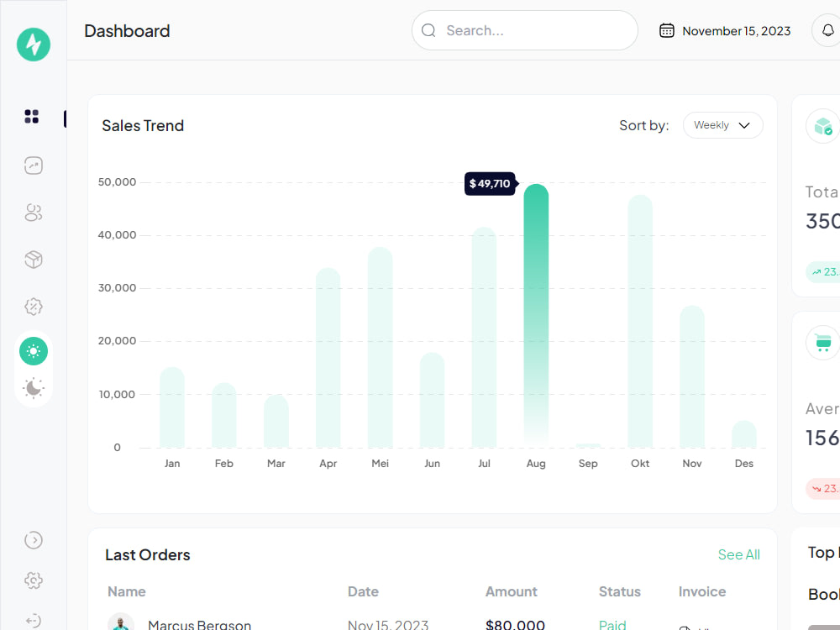The height and width of the screenshot is (630, 840).
Task: Switch to dark mode moon toggle
Action: tap(34, 388)
